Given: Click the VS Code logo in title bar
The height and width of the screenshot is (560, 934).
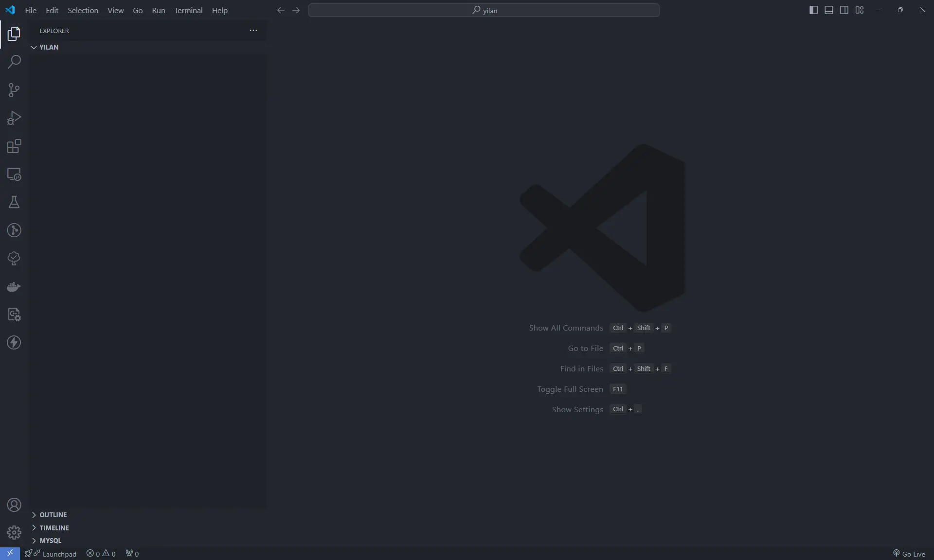Looking at the screenshot, I should click(x=10, y=10).
